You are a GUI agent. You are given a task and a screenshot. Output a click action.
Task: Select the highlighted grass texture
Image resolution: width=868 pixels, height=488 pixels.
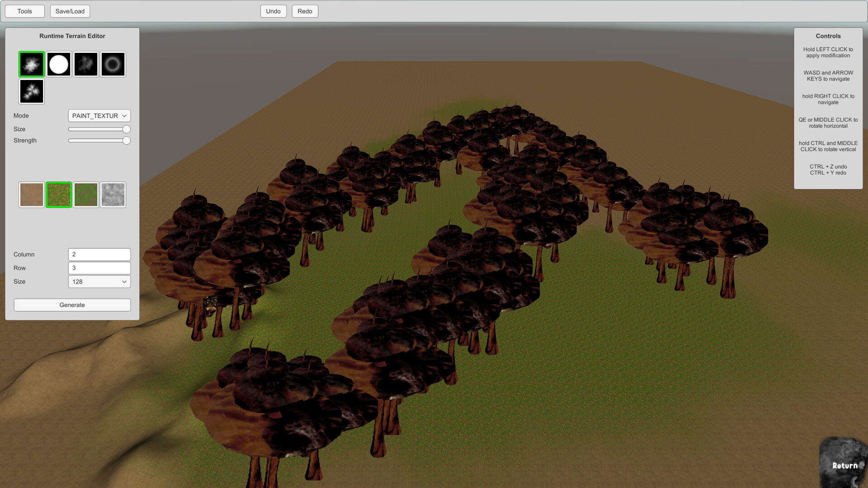[x=59, y=194]
